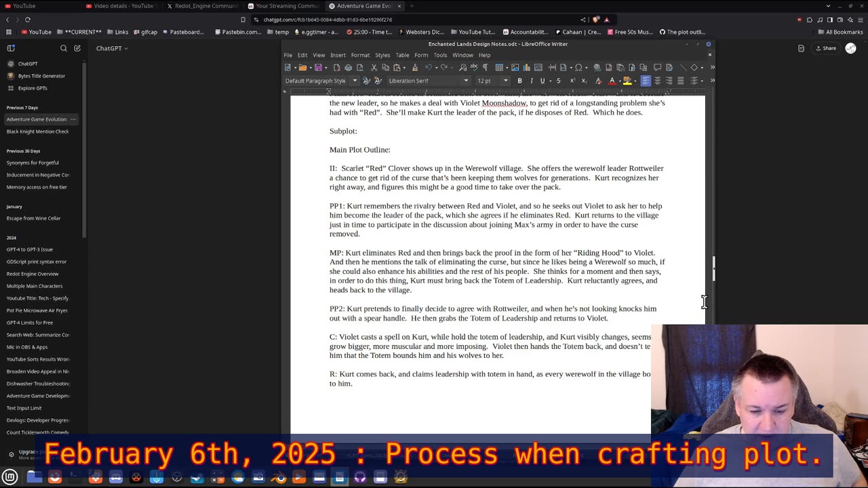Open the Black Knight Mention Check chat
This screenshot has height=488, width=868.
point(37,131)
